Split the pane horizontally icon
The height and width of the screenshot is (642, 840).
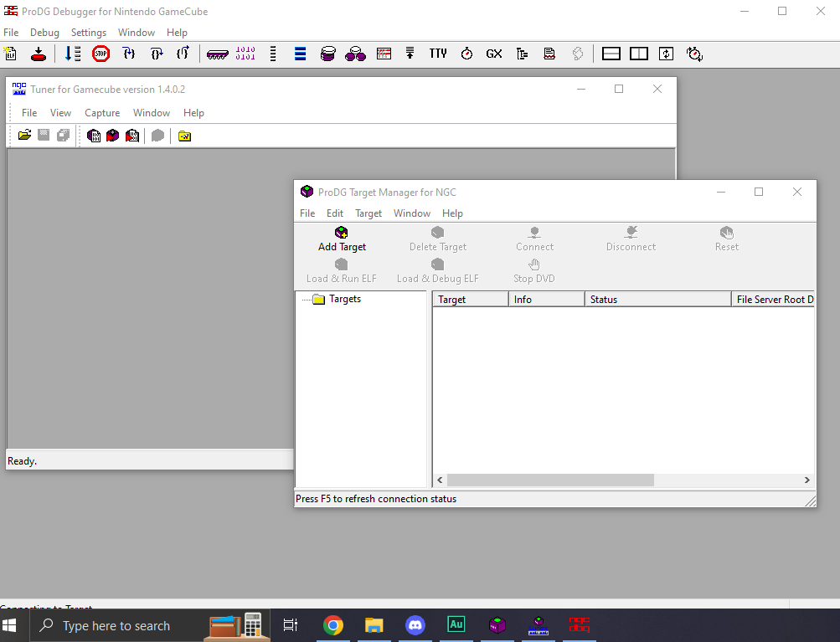click(611, 54)
